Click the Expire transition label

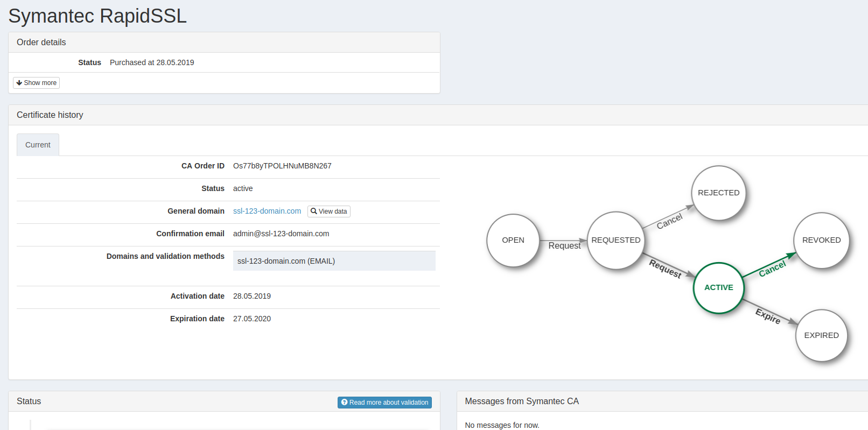[768, 316]
